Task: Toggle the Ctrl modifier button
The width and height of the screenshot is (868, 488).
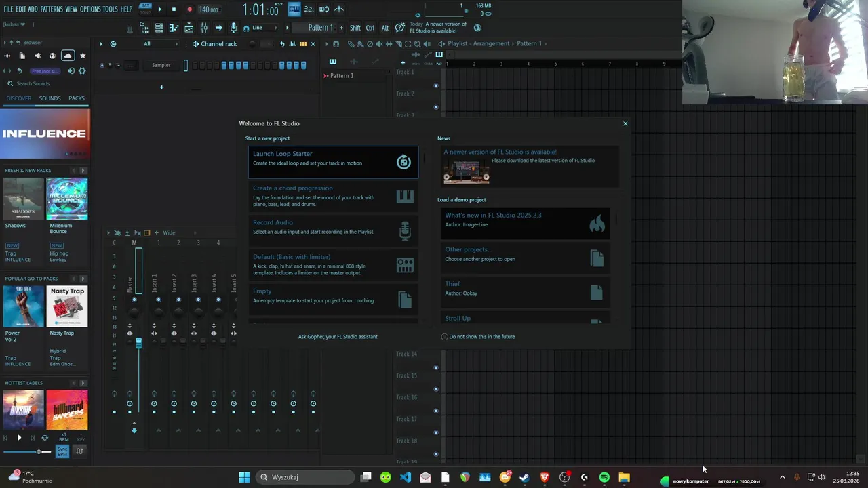Action: 370,28
